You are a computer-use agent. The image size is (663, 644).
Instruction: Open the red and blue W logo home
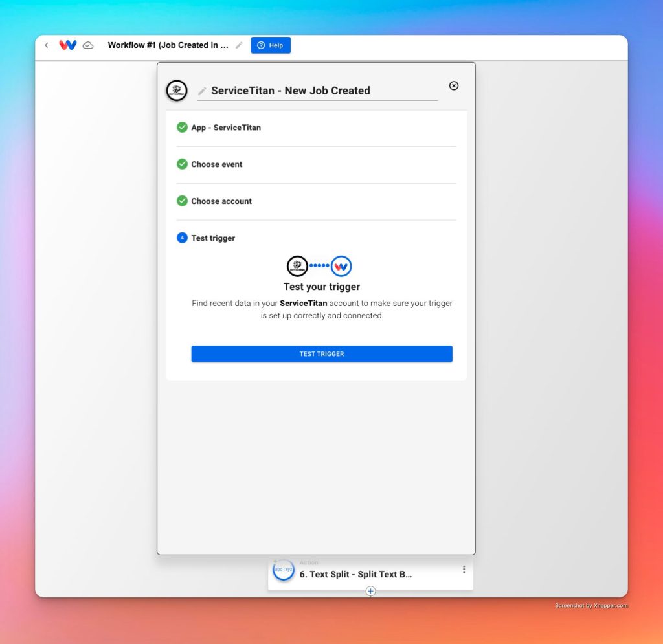67,45
